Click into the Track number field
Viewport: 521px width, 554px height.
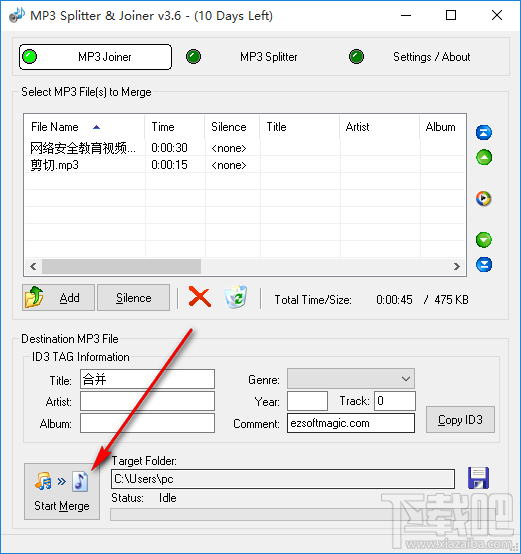(x=395, y=401)
